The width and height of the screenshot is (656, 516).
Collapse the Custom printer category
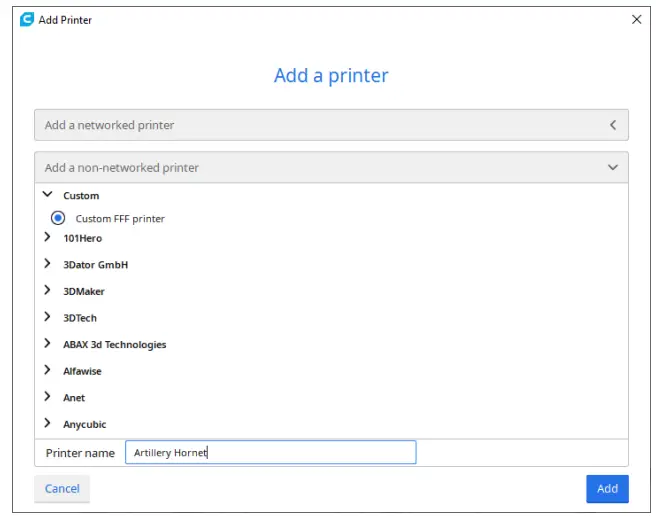click(48, 195)
